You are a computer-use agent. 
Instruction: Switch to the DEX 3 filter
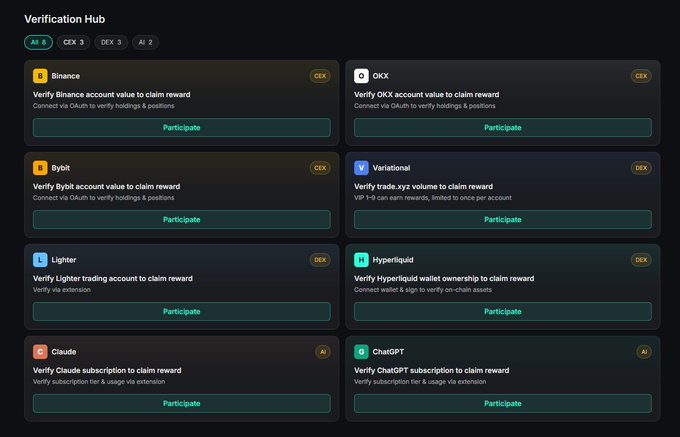pyautogui.click(x=111, y=42)
